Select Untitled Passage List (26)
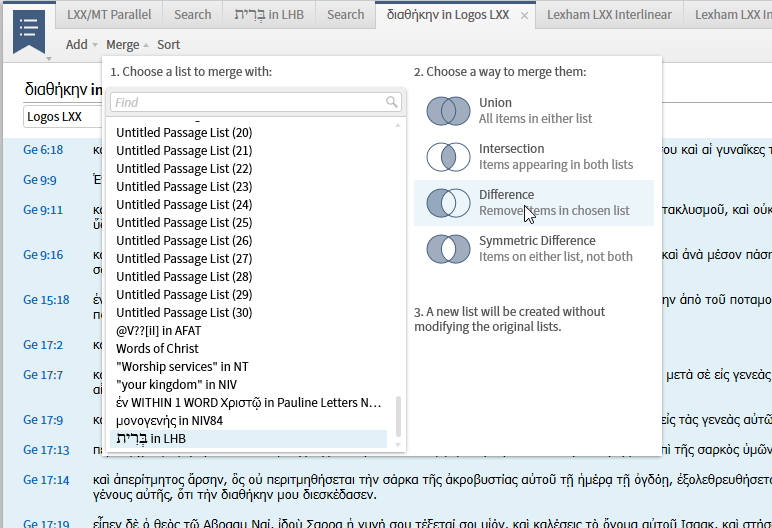 click(x=184, y=240)
